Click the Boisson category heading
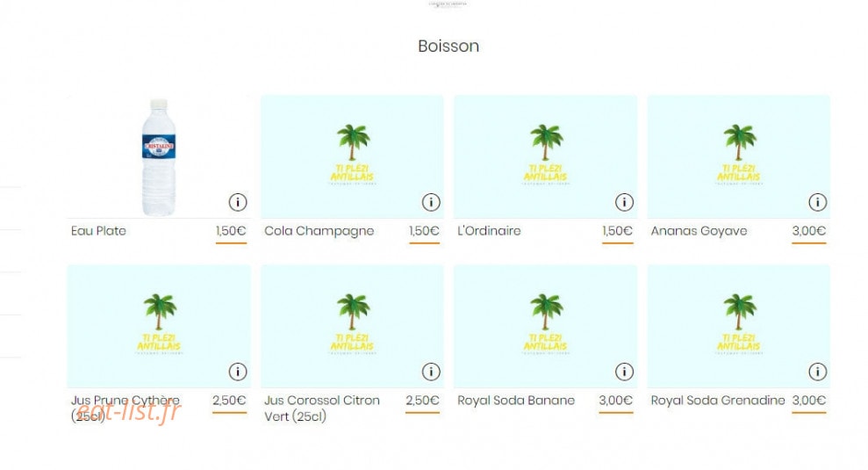Image resolution: width=868 pixels, height=470 pixels. tap(448, 46)
